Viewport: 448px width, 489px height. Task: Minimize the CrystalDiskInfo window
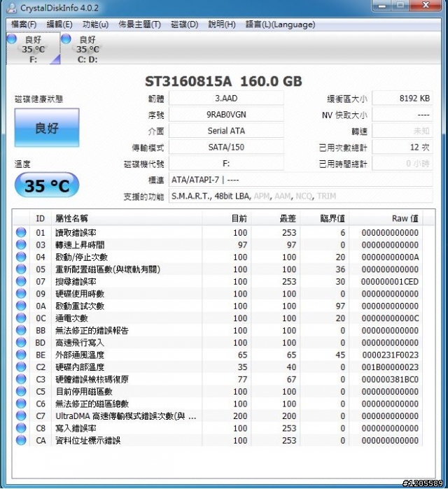(382, 6)
